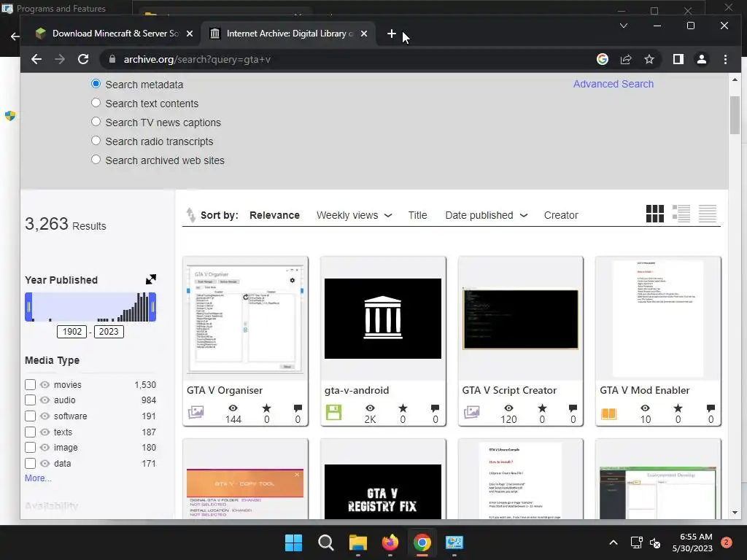Close the Internet Archive tab
747x560 pixels.
pyautogui.click(x=364, y=34)
